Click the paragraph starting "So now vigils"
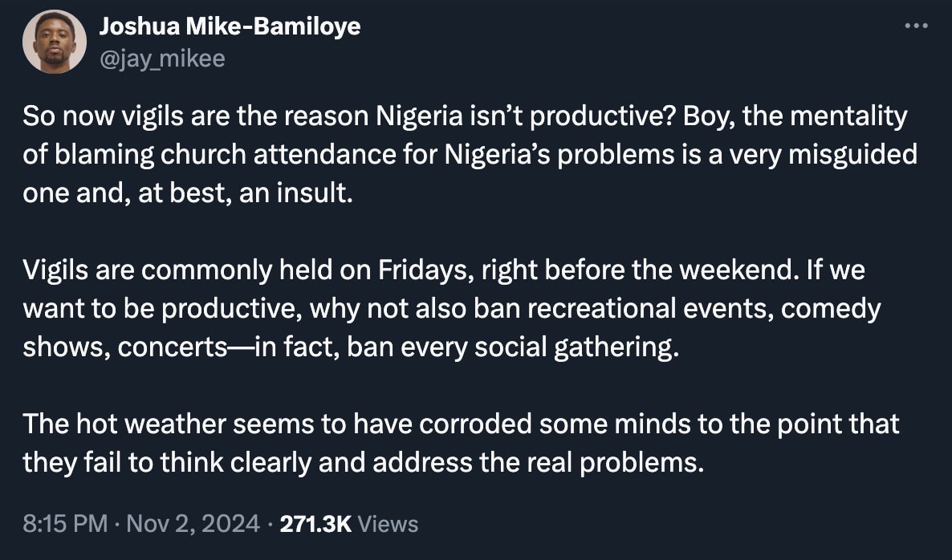 466,155
